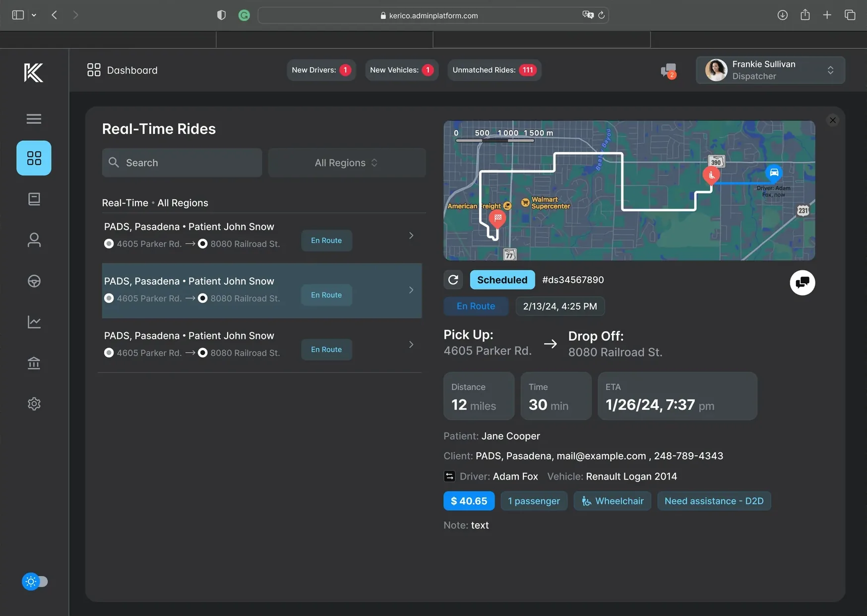Click the Time 30 min card

(x=556, y=396)
